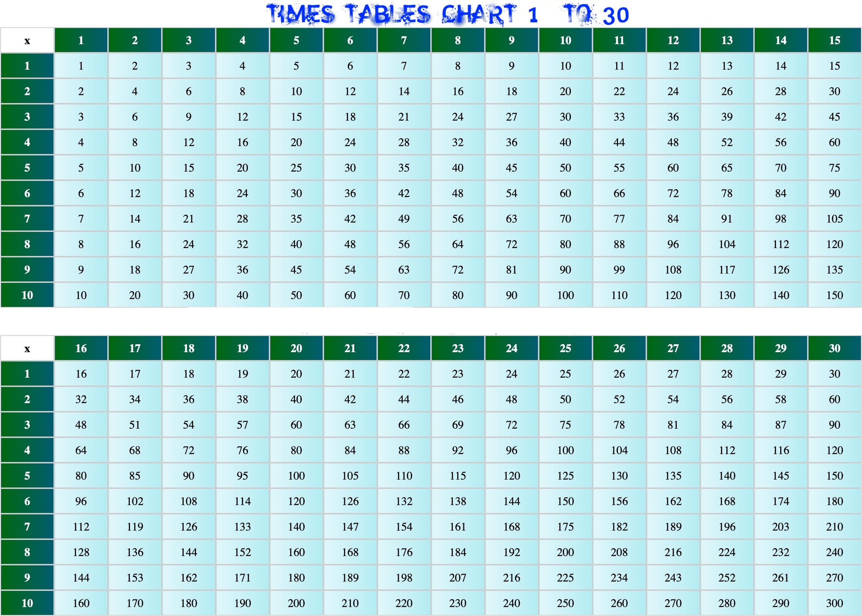
Task: Click cell 105 in the top table
Action: 834,219
